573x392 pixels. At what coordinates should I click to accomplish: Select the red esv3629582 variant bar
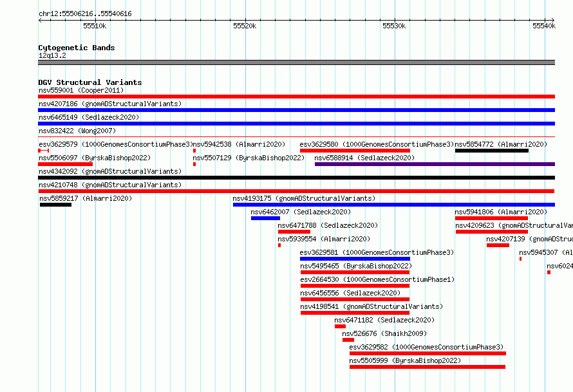[x=427, y=353]
